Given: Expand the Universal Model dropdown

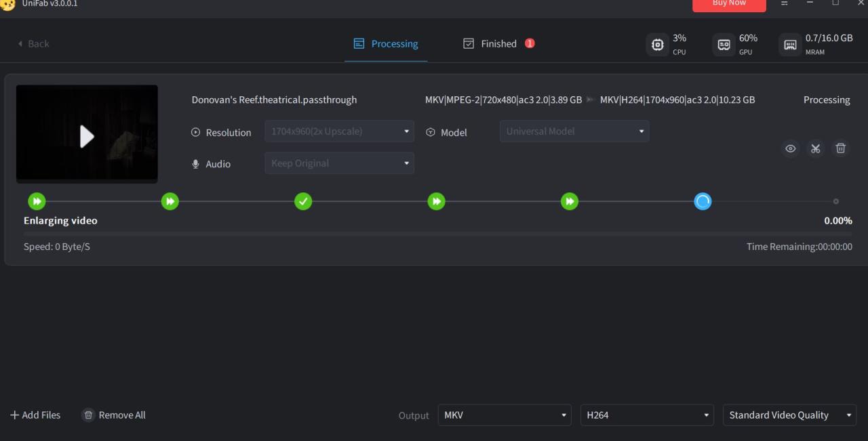Looking at the screenshot, I should pyautogui.click(x=574, y=131).
